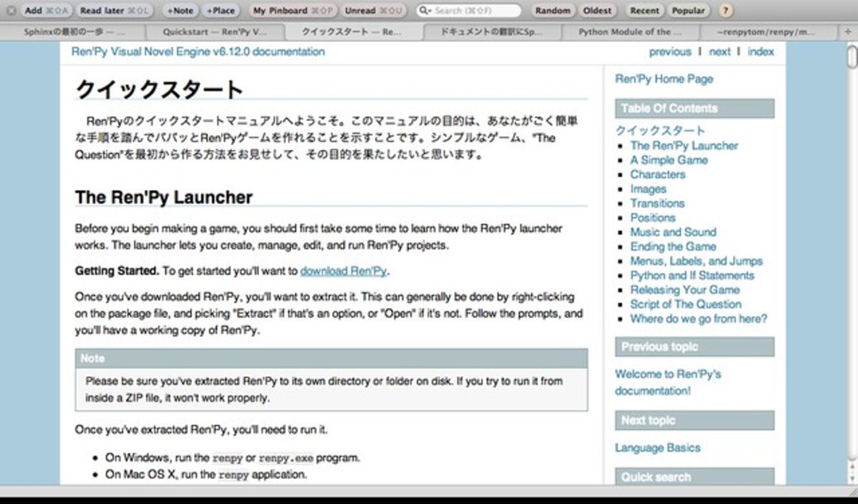
Task: Click the Recent bookmark button
Action: (x=644, y=11)
